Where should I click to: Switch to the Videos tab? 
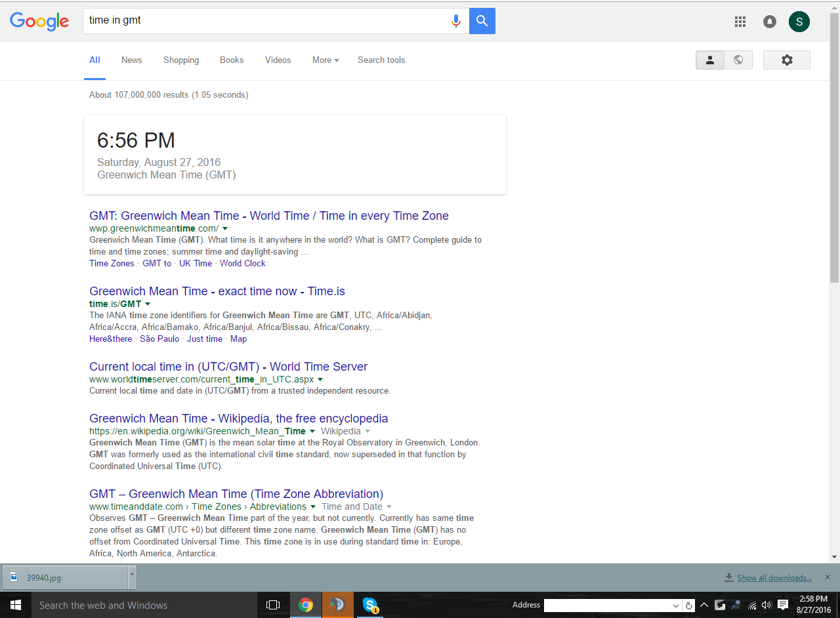coord(278,60)
